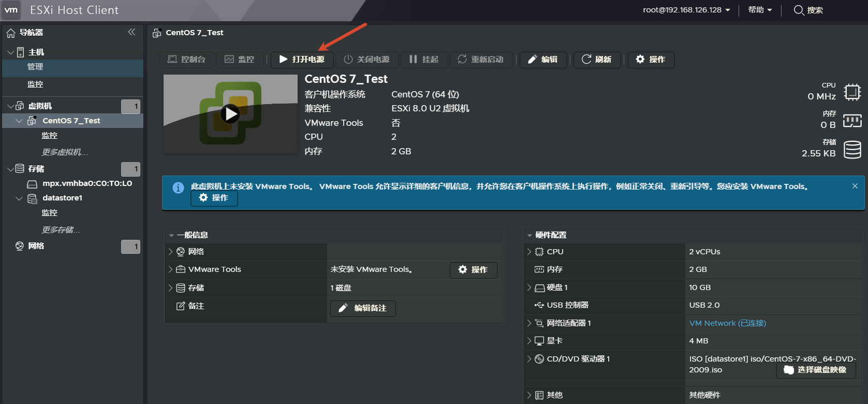This screenshot has height=404, width=868.
Task: Click the Navigator home icon
Action: pos(10,33)
